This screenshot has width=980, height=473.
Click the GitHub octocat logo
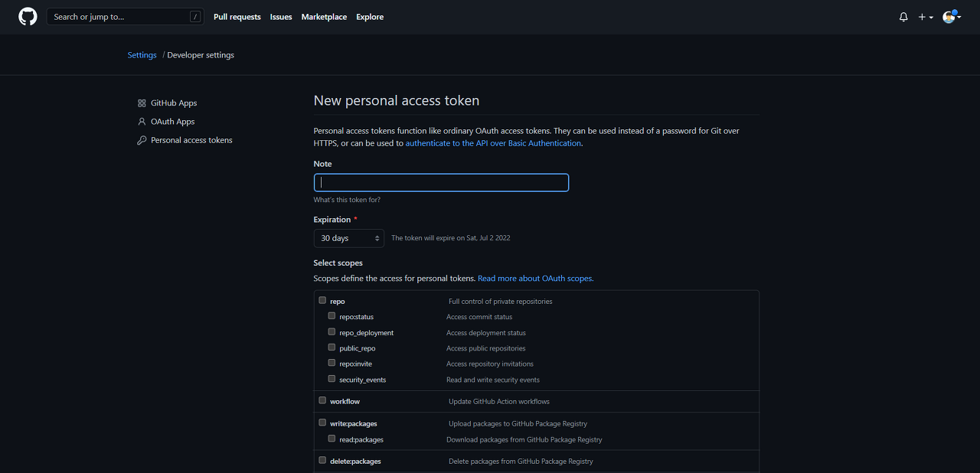point(27,16)
